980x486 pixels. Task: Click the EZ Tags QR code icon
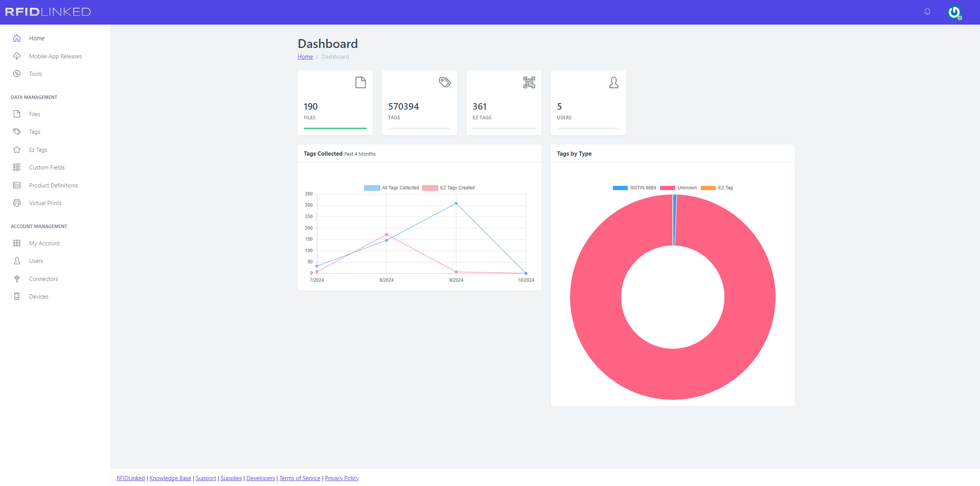pos(529,83)
